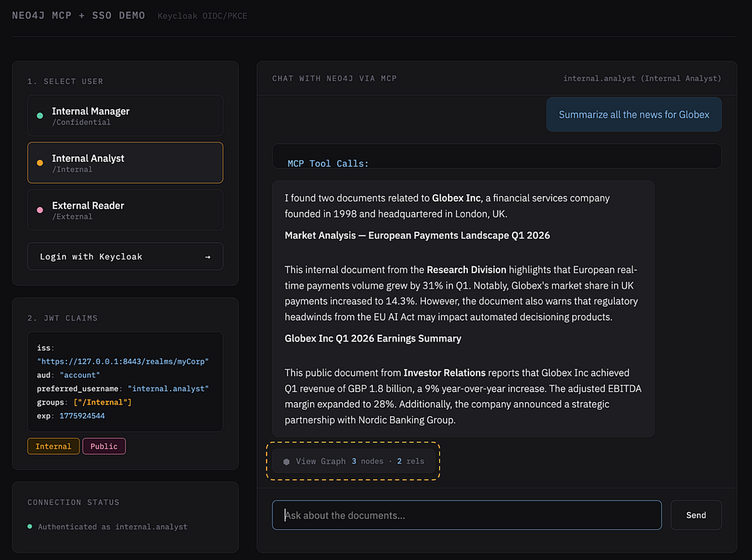Screen dimensions: 752x560
Task: Click the aud value account
Action: (x=79, y=375)
